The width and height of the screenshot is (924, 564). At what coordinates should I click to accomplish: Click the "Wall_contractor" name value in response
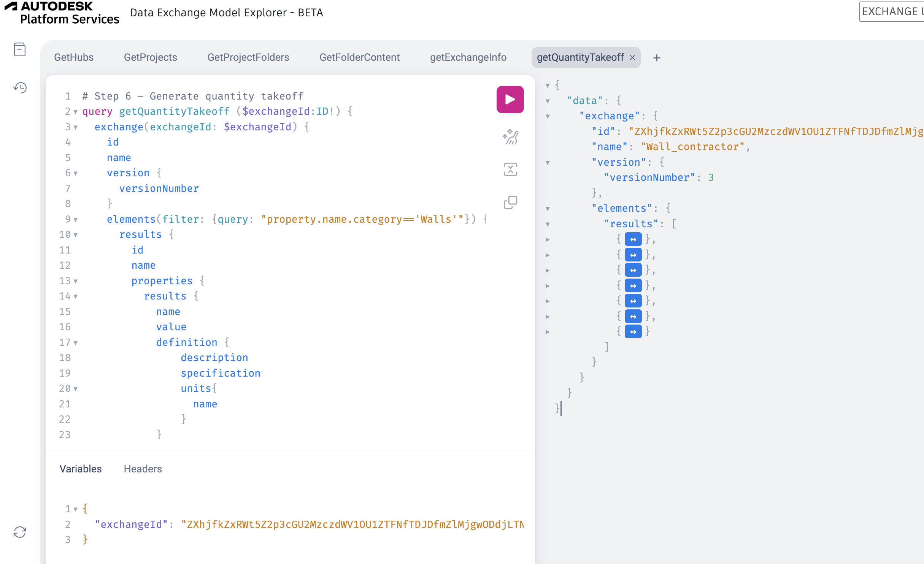coord(692,147)
